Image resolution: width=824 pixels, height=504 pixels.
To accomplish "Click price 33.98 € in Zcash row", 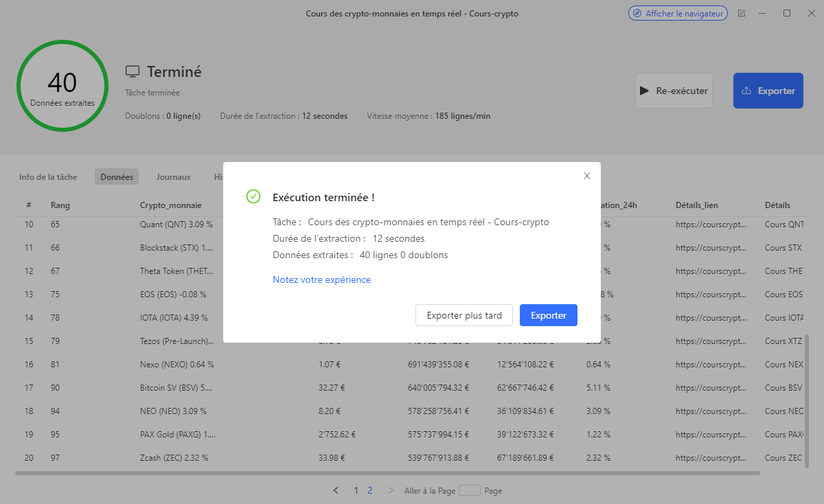I will pyautogui.click(x=332, y=458).
